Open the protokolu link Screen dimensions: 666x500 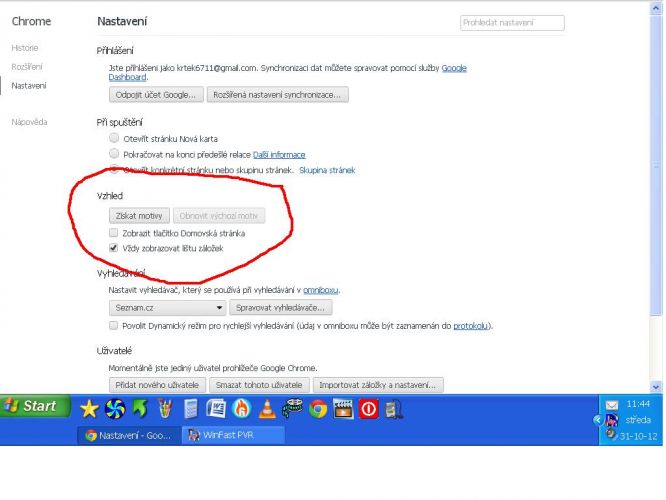[471, 326]
